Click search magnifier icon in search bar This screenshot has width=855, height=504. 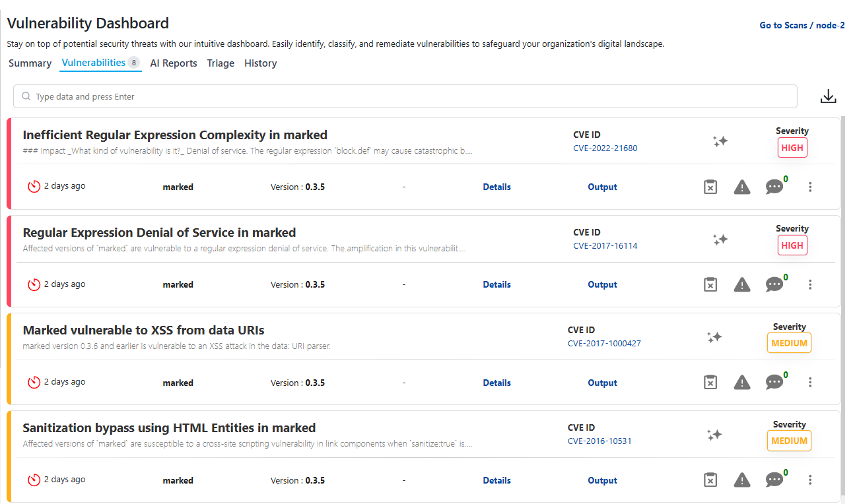[26, 96]
